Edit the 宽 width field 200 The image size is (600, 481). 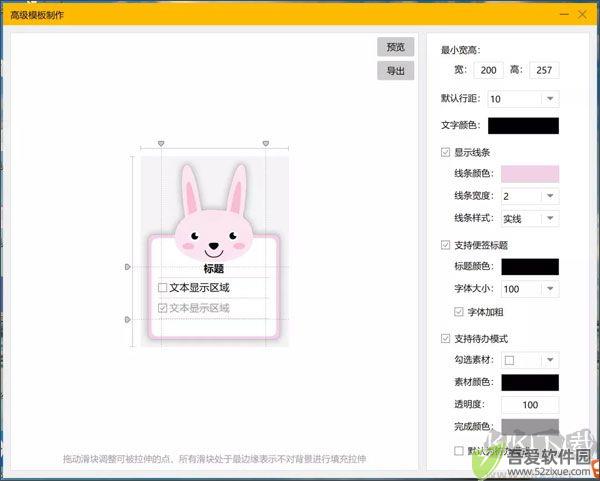click(488, 70)
